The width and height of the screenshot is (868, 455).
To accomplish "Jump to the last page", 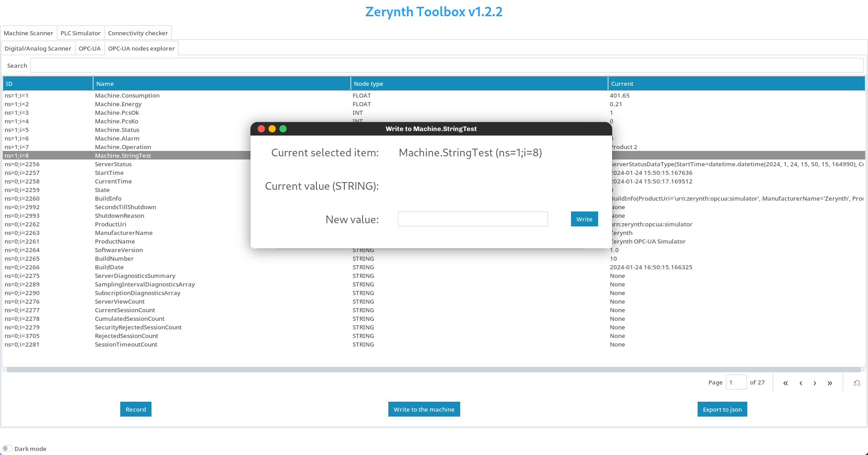I will (830, 383).
